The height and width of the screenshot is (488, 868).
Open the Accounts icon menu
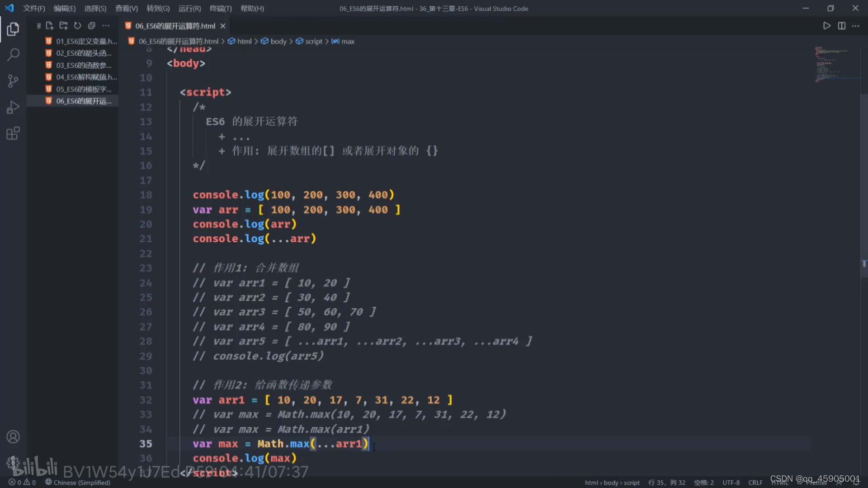[13, 437]
